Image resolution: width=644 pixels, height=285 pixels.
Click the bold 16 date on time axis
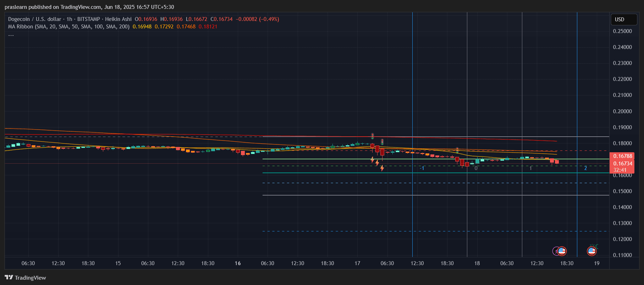[x=238, y=263]
